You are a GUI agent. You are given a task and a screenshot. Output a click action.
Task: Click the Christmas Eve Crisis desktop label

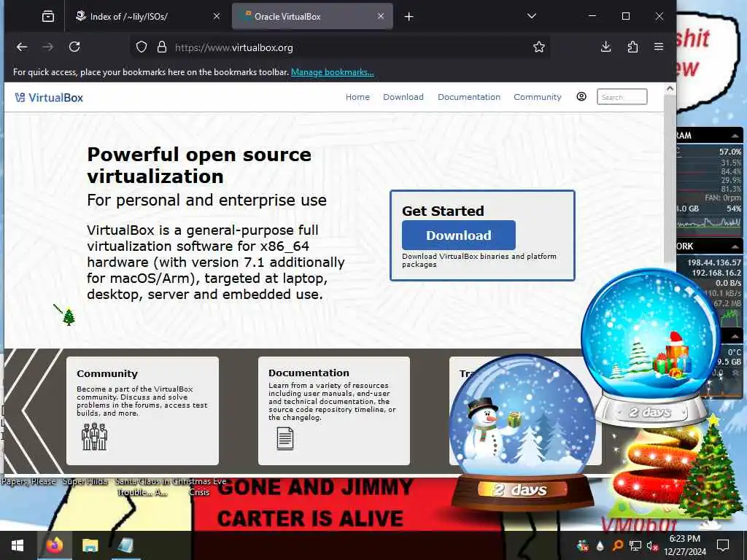(x=198, y=486)
